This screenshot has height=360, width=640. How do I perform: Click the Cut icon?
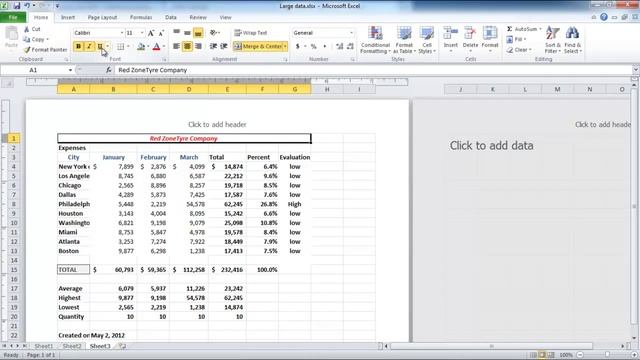32,29
